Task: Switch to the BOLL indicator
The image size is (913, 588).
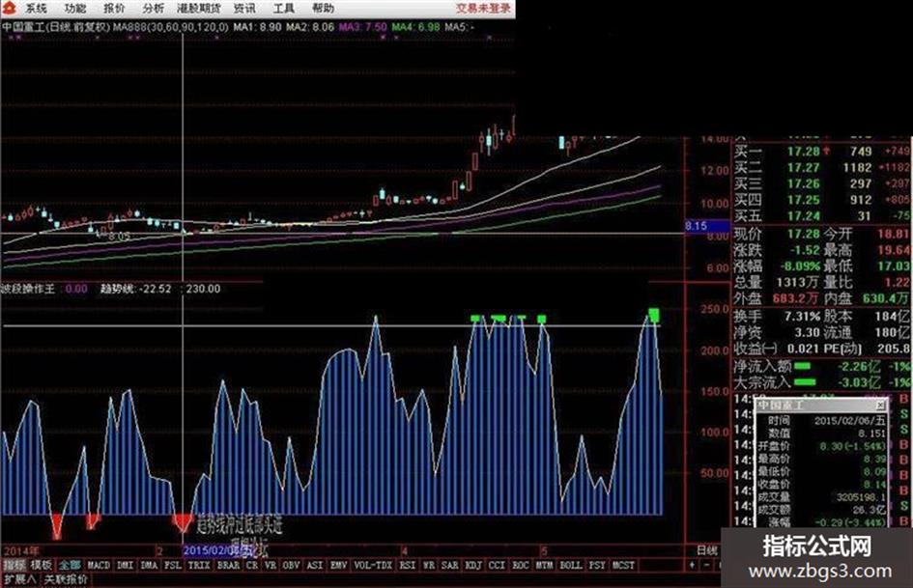Action: 571,565
